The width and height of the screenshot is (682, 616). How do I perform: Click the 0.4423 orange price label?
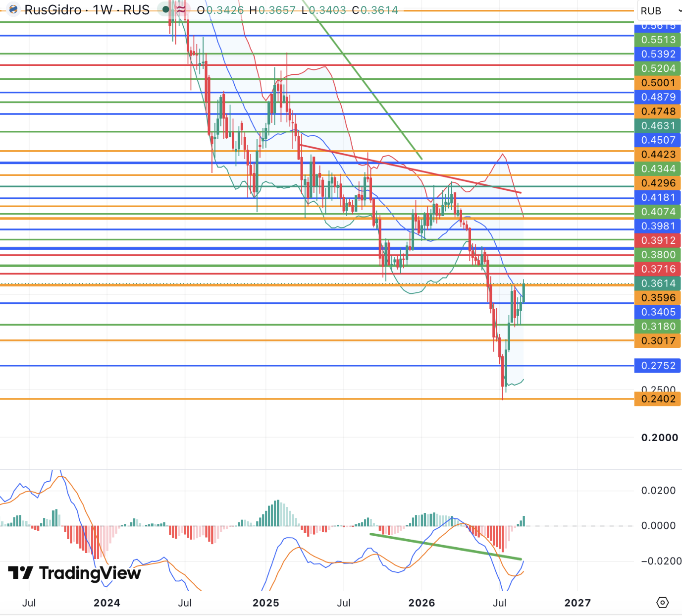pyautogui.click(x=658, y=155)
